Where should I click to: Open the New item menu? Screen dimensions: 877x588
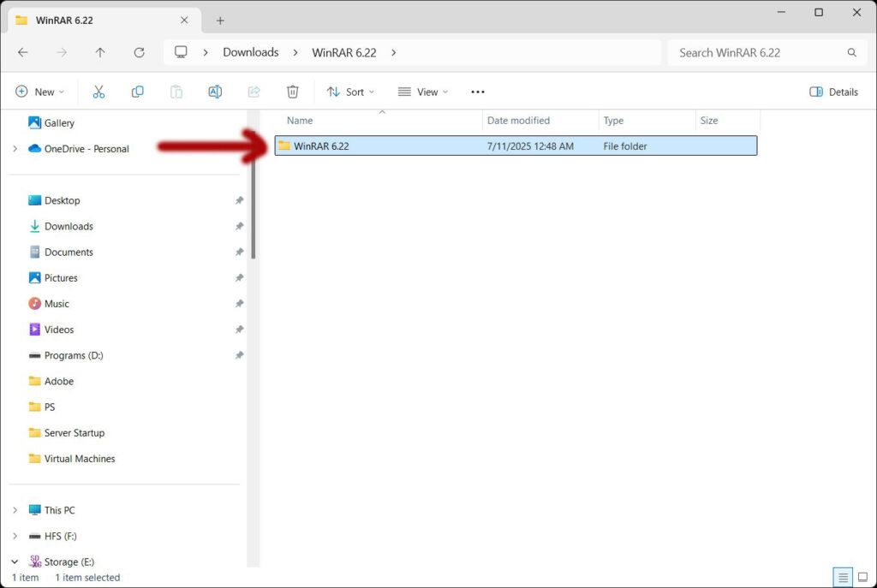point(39,92)
